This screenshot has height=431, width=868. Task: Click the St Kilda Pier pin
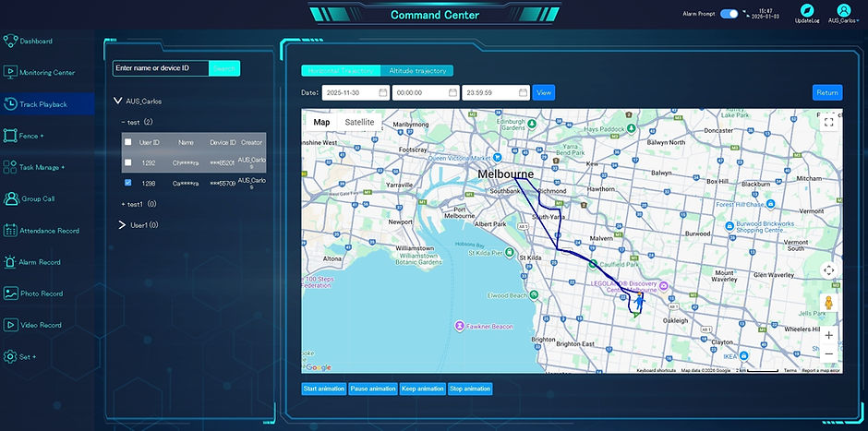click(509, 252)
